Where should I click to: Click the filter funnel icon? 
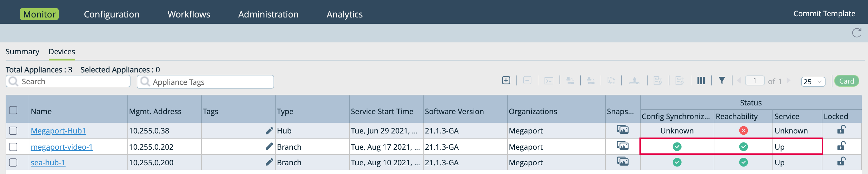pos(722,81)
